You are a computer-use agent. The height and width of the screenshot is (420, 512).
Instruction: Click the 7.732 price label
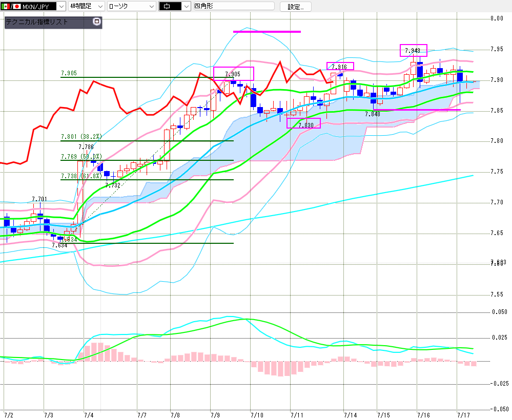(x=113, y=185)
